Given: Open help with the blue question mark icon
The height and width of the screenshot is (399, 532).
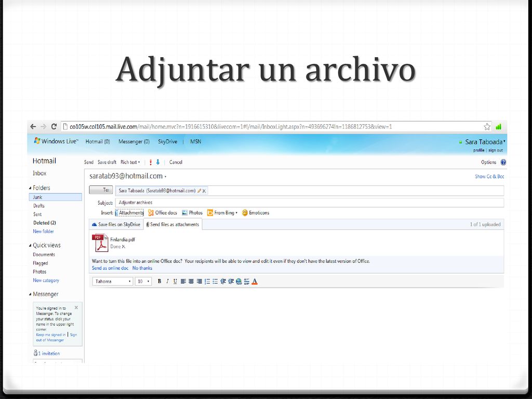Looking at the screenshot, I should [x=503, y=162].
